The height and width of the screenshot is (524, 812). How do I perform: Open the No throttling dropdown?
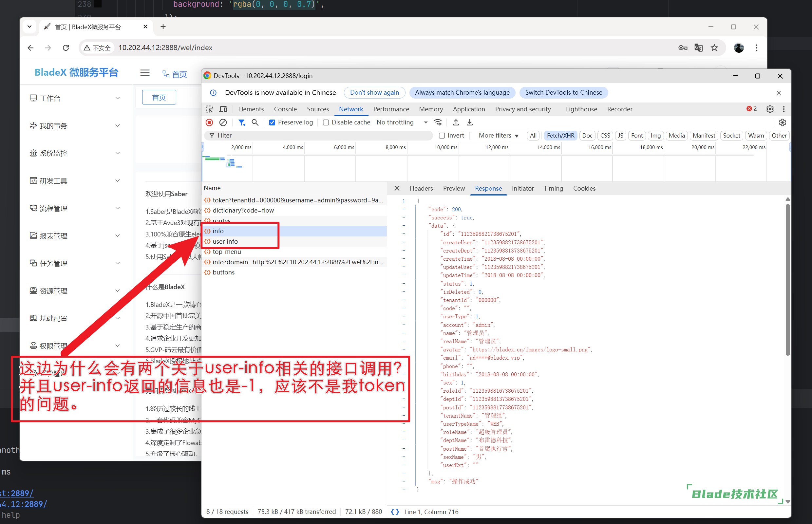click(402, 122)
